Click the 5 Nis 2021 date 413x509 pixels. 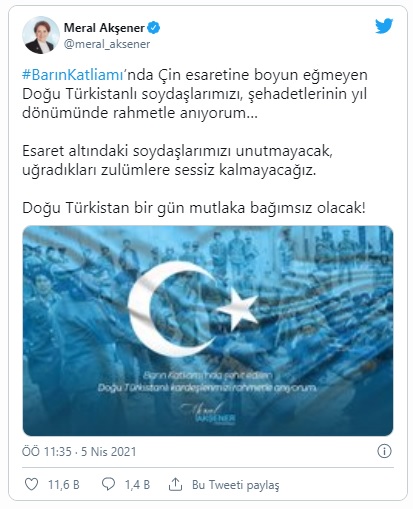(x=109, y=452)
